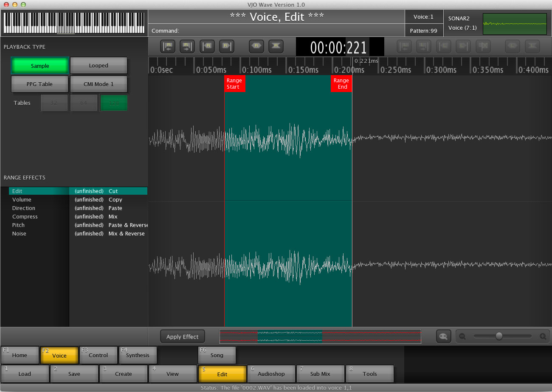The width and height of the screenshot is (552, 392).
Task: Choose the Paste & Reverse effect entry
Action: [108, 225]
